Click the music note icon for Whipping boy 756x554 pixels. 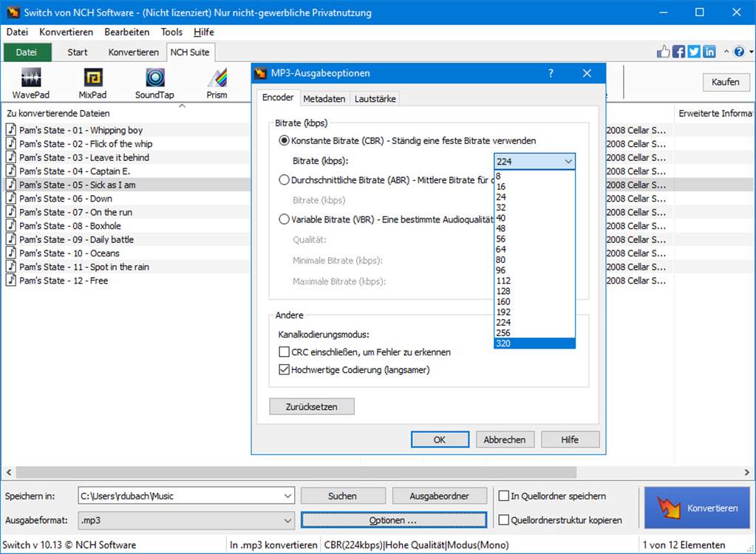11,129
